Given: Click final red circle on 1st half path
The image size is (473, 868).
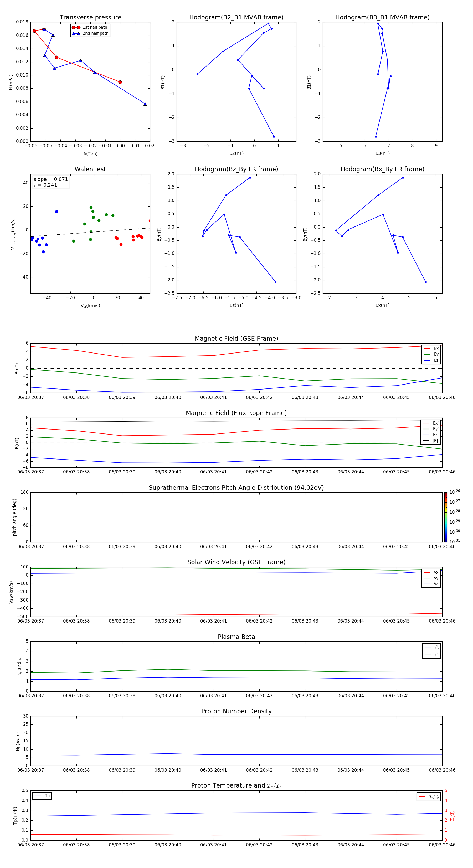Looking at the screenshot, I should 120,82.
